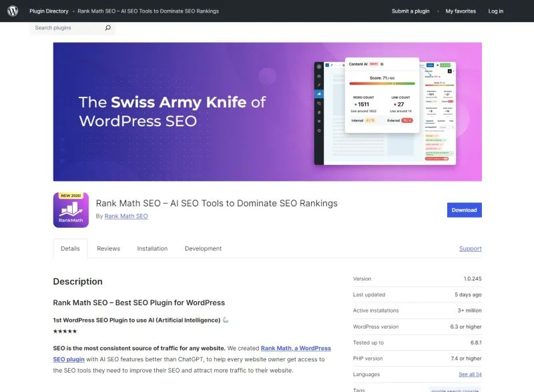Click Log in in top bar
Image resolution: width=534 pixels, height=392 pixels.
[x=495, y=11]
